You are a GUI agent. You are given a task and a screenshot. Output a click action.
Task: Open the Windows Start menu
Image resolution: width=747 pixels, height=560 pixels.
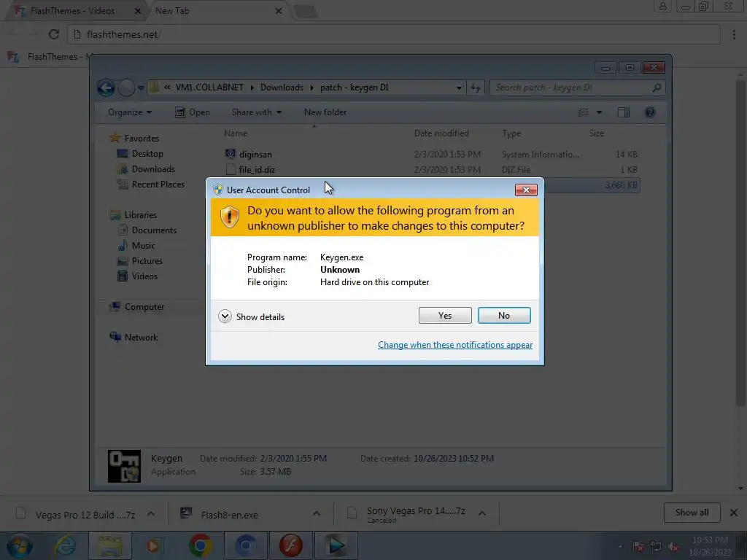[19, 545]
